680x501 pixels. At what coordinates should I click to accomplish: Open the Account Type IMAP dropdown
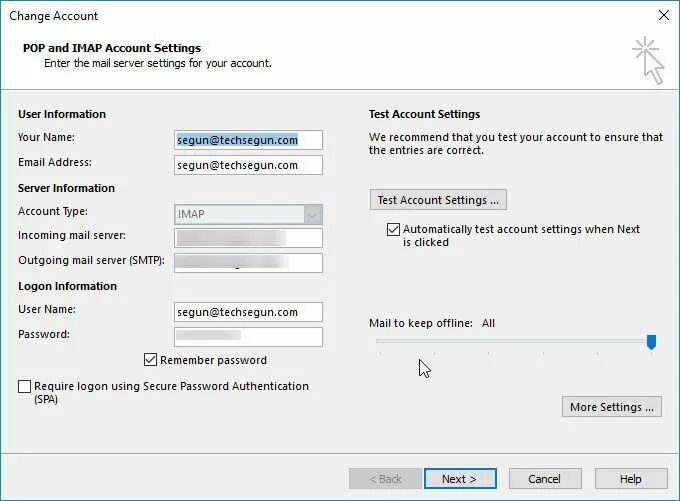coord(248,214)
